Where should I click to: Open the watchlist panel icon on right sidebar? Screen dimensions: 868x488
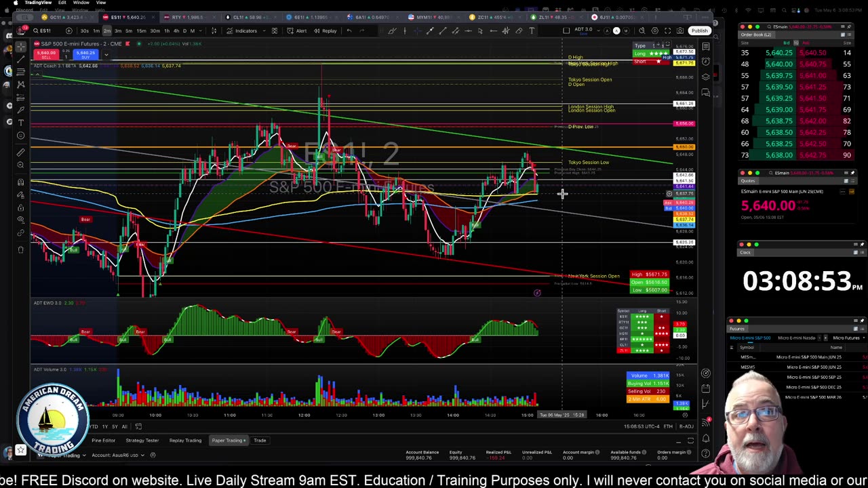706,47
